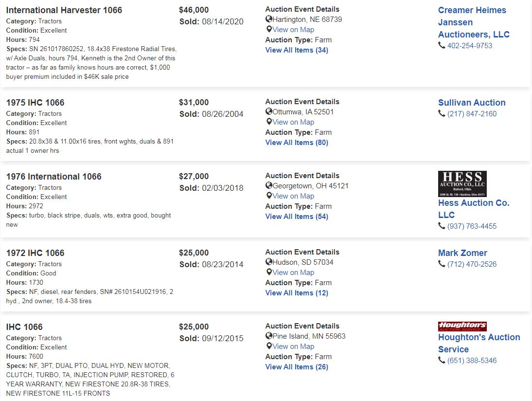Visit the Sullivan Auction page

tap(472, 103)
